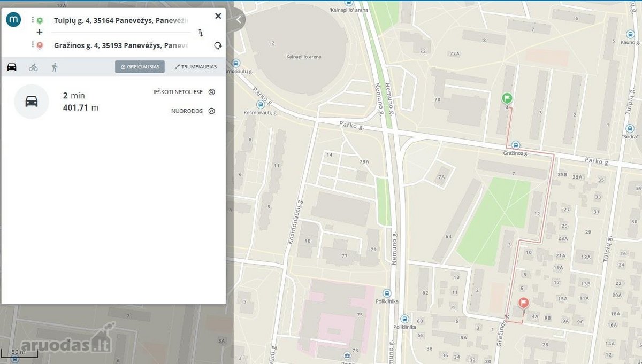Switch to bicycle travel mode
Image resolution: width=642 pixels, height=364 pixels.
click(x=33, y=67)
